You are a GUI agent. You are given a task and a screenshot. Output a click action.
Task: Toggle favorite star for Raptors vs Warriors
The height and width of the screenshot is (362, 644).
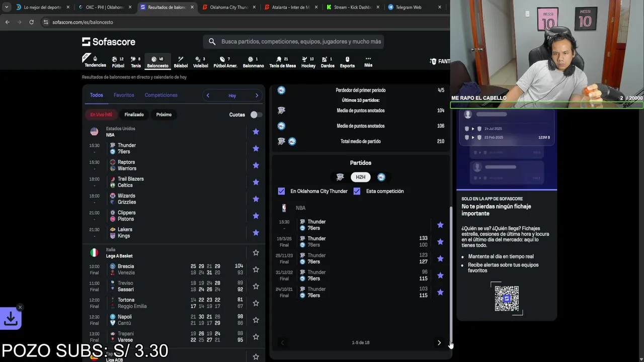tap(256, 165)
